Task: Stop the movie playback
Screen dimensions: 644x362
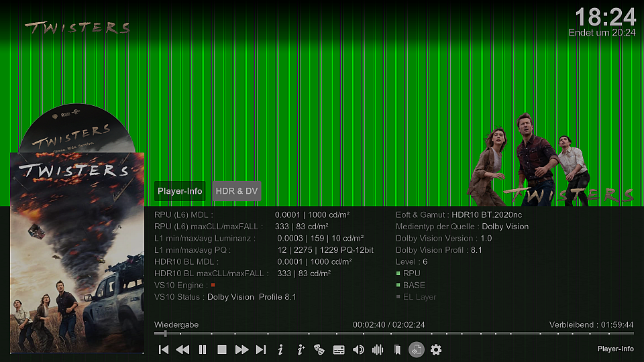Action: pyautogui.click(x=222, y=350)
